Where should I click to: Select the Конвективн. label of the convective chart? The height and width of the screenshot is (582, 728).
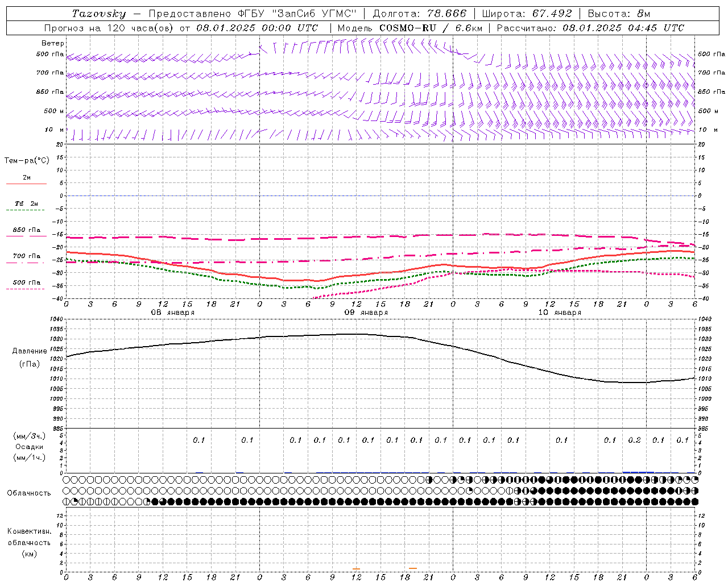click(x=29, y=531)
